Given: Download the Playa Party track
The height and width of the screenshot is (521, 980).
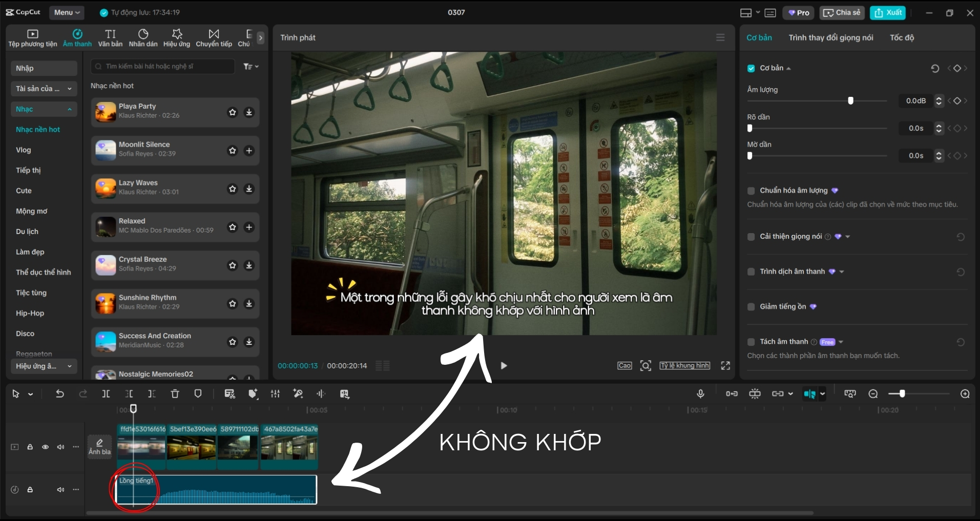Looking at the screenshot, I should pos(249,112).
